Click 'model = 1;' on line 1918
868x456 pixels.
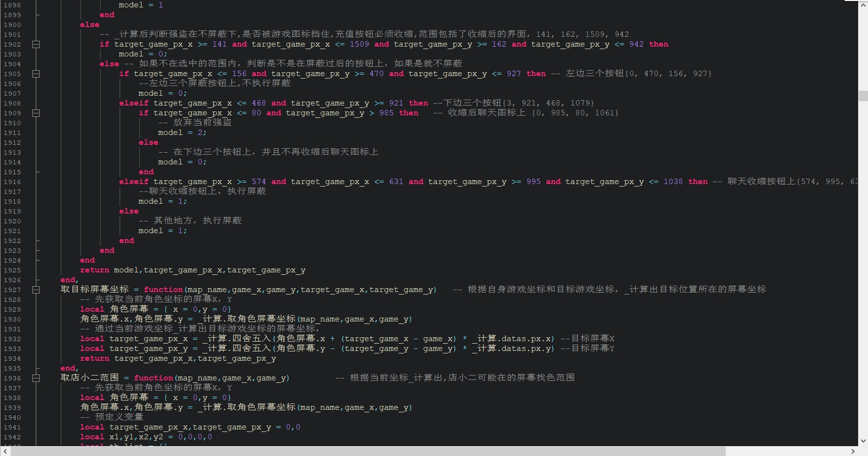(163, 201)
